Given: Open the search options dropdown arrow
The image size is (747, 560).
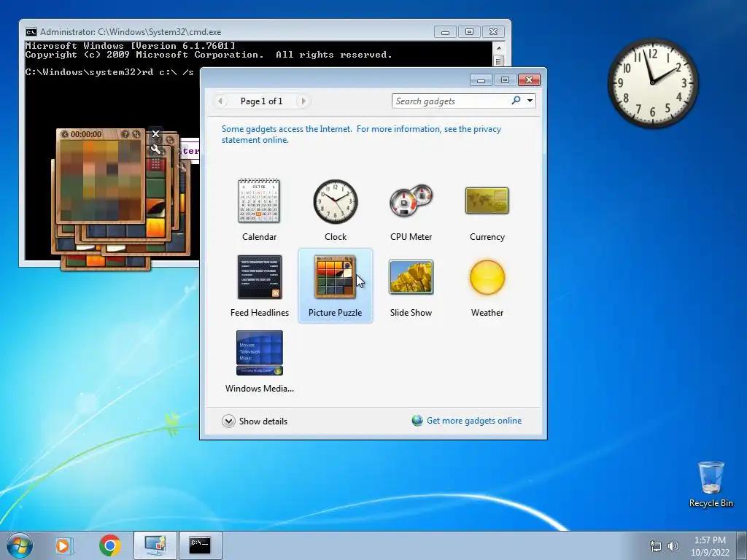Looking at the screenshot, I should (x=530, y=101).
